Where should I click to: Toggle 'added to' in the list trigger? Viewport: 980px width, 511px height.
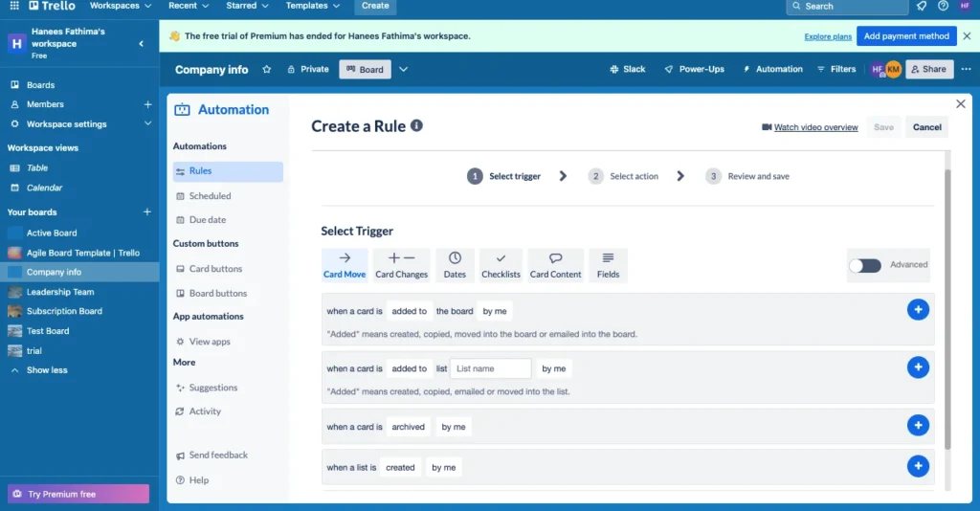tap(410, 368)
